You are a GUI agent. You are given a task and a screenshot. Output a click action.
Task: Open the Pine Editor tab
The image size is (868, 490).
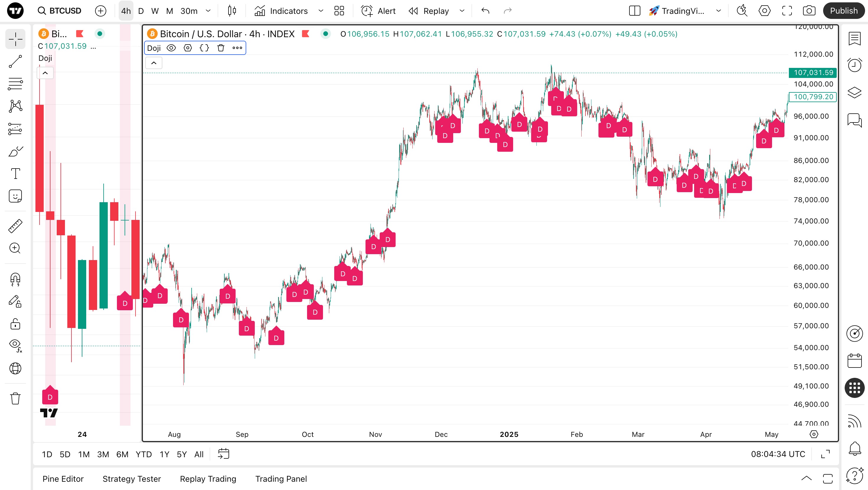tap(63, 478)
